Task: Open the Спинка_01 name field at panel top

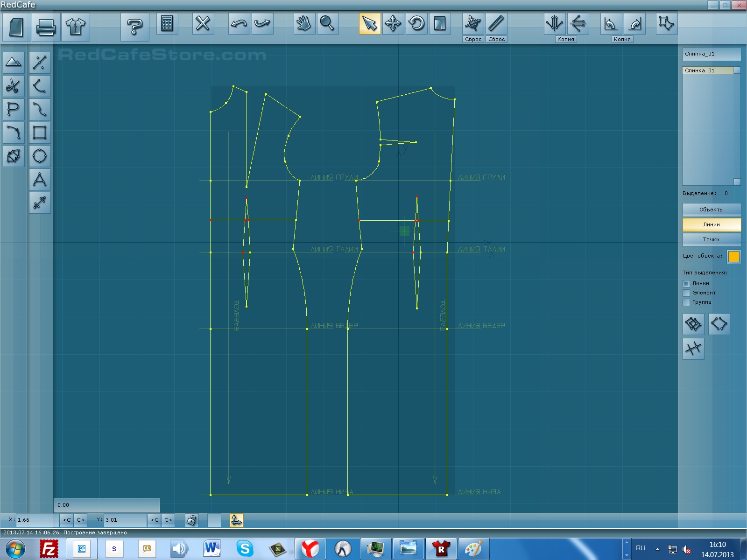Action: tap(711, 54)
